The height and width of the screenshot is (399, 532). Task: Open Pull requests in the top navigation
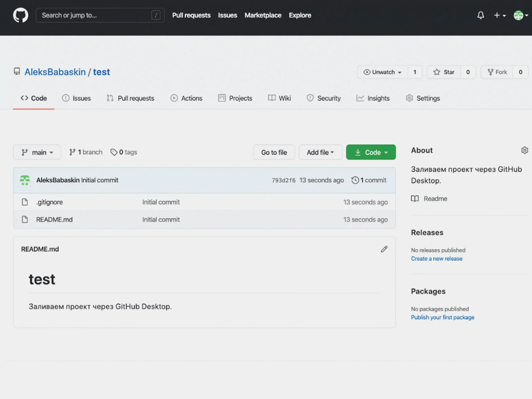(x=191, y=15)
